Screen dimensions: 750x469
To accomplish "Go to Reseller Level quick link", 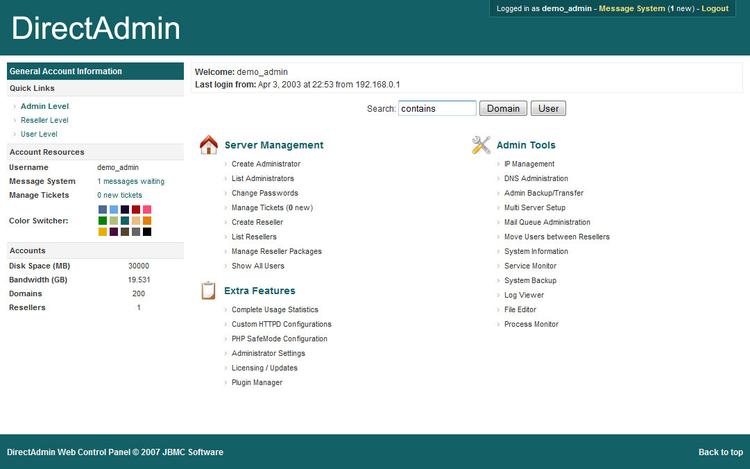I will [44, 120].
